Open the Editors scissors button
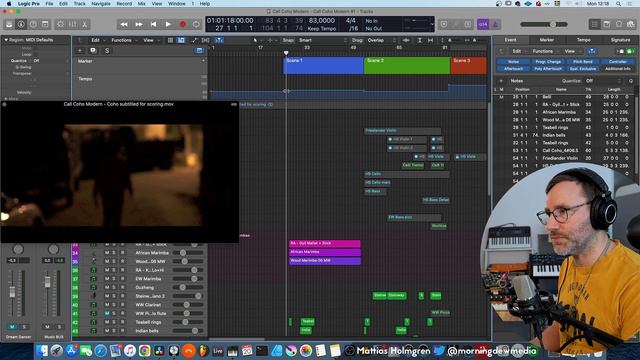640x360 pixels. pos(84,24)
